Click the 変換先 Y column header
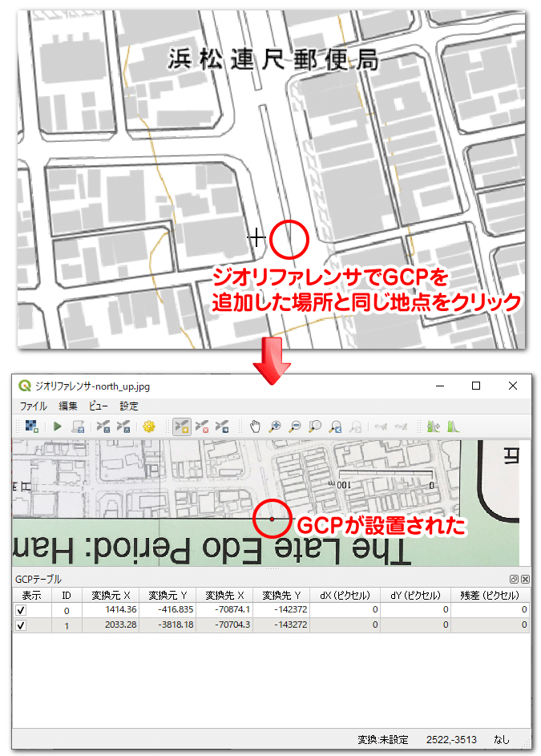 pos(281,595)
